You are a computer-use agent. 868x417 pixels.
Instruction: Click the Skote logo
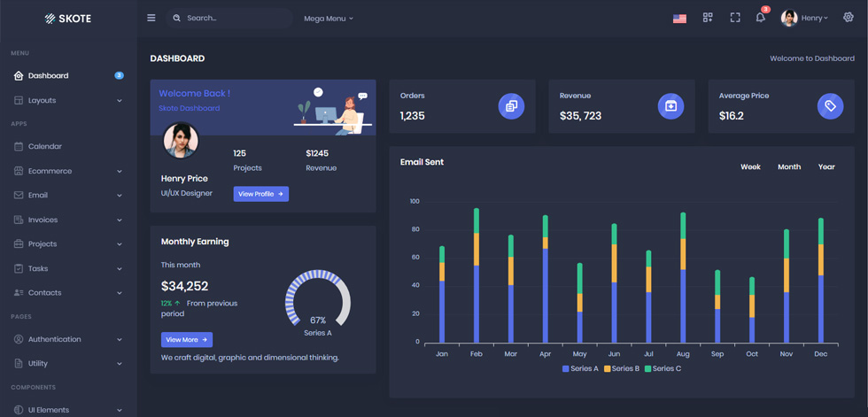pos(68,19)
